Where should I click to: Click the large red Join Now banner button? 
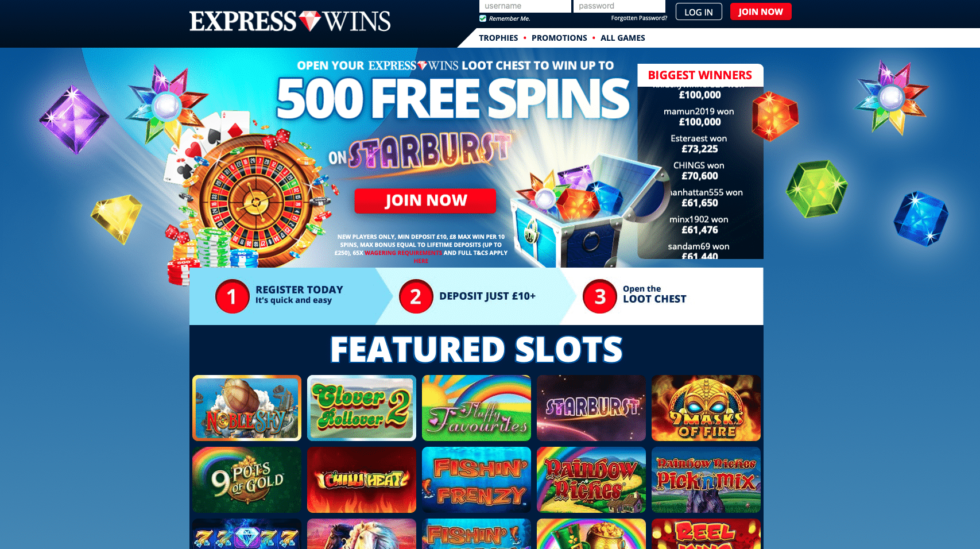tap(425, 200)
